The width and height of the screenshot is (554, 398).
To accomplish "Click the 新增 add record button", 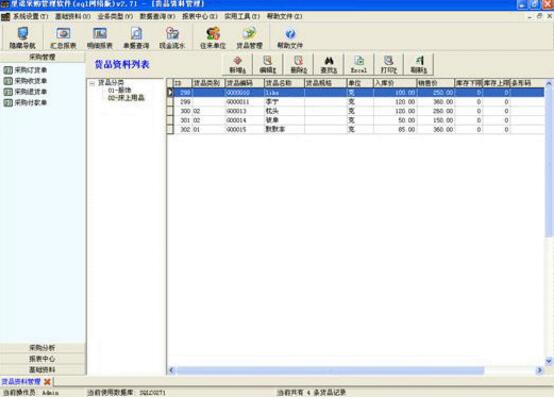I will (237, 64).
